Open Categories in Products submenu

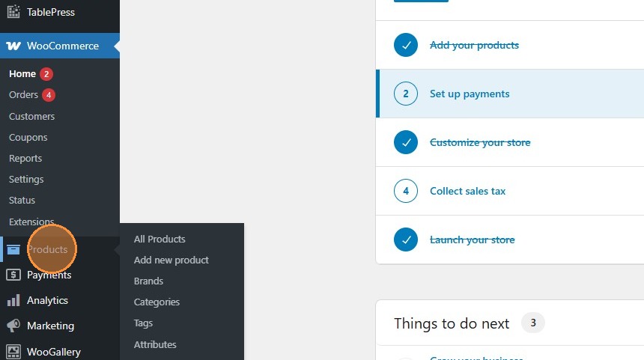point(157,302)
